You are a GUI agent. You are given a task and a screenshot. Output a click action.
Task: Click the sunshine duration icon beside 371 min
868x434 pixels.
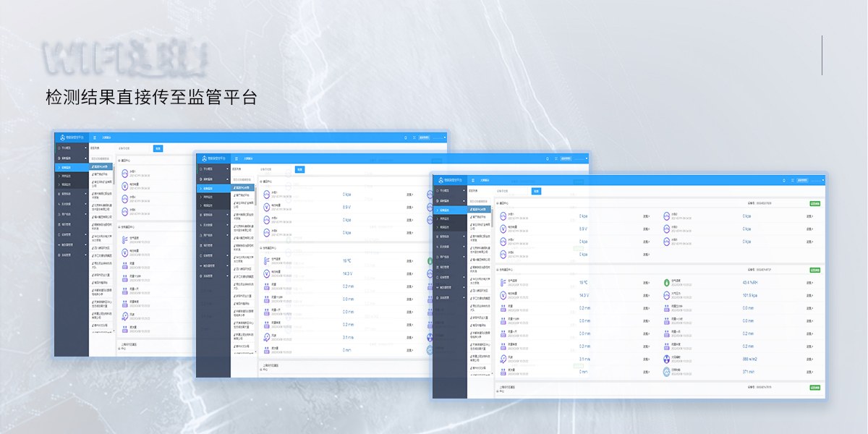pos(666,372)
